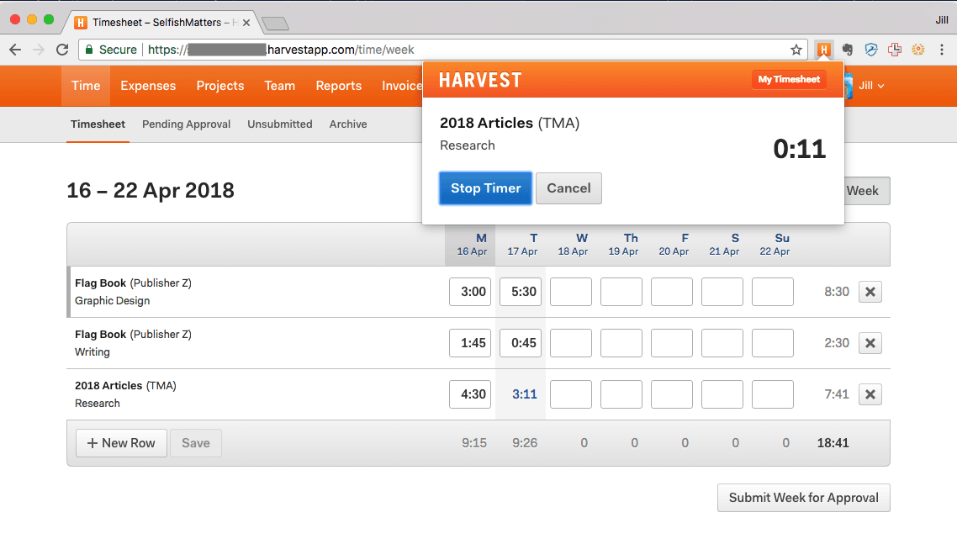Open the Harvest extension icon in toolbar

click(x=824, y=50)
